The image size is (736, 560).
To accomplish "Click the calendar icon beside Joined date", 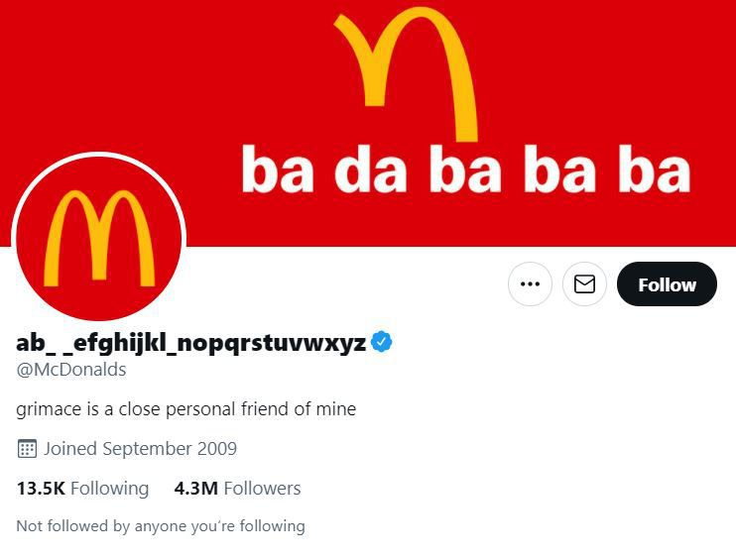I will pyautogui.click(x=27, y=449).
